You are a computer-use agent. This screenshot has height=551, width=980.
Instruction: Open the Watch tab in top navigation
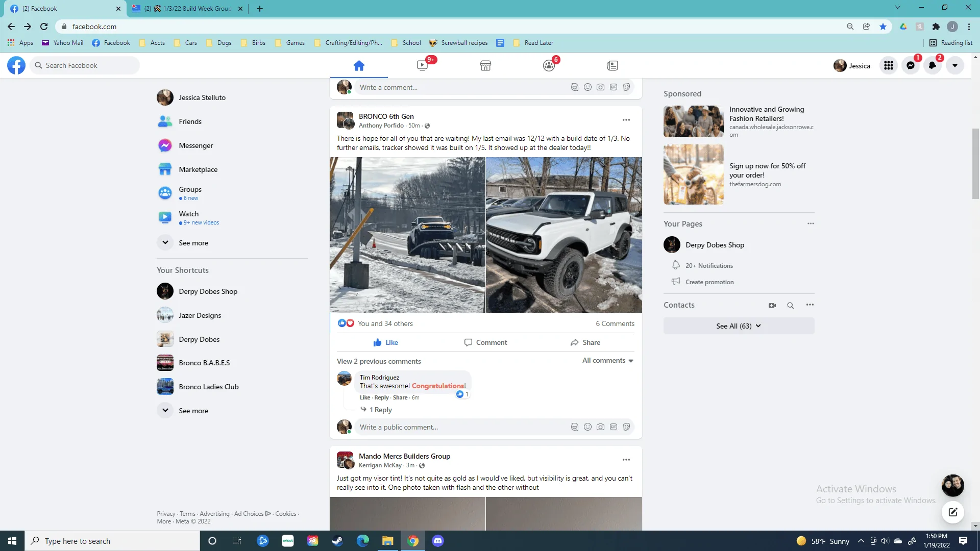coord(422,65)
